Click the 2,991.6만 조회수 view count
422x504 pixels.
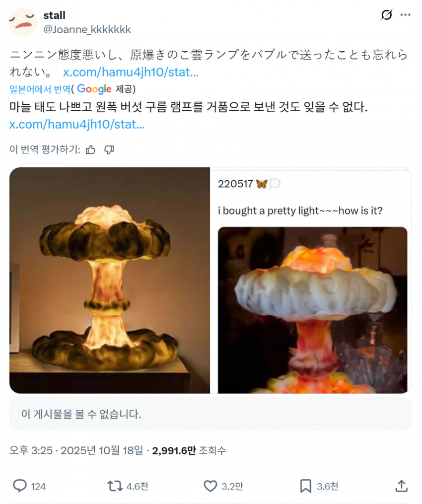coord(189,450)
